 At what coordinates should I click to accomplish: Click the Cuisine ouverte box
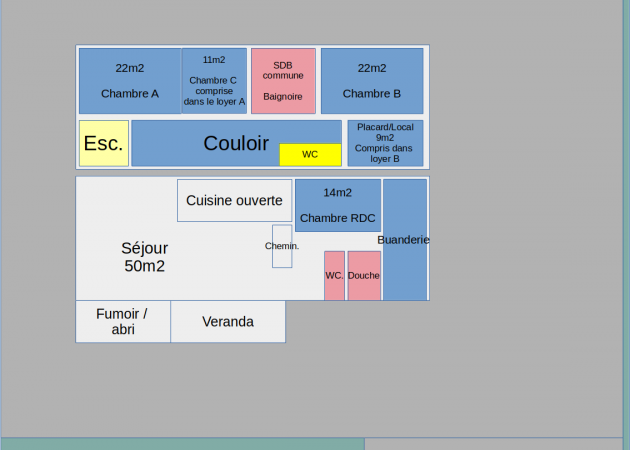click(234, 200)
